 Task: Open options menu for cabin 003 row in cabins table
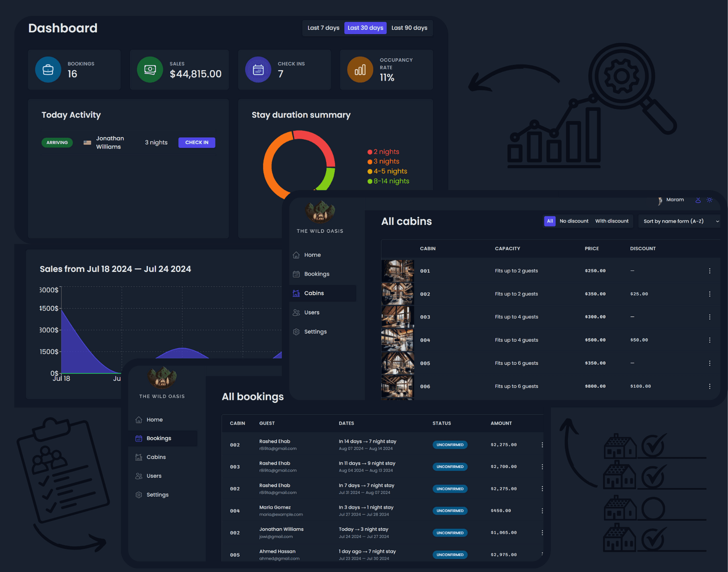pos(710,317)
